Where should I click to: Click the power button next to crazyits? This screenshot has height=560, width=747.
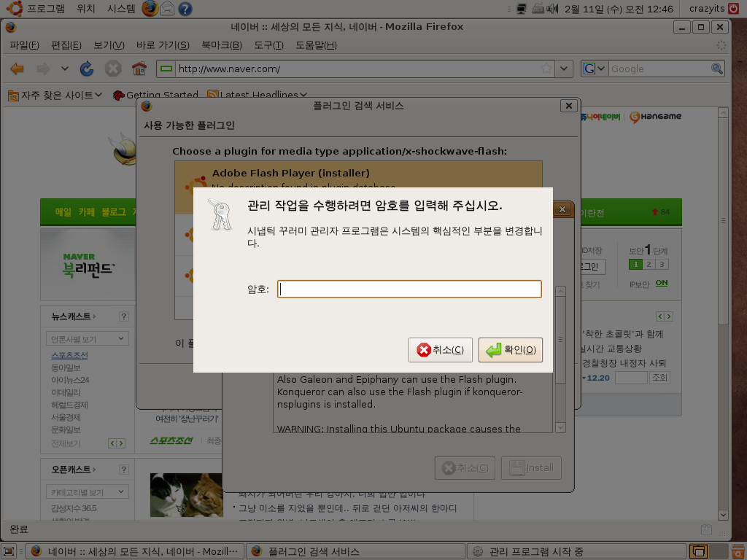[733, 9]
